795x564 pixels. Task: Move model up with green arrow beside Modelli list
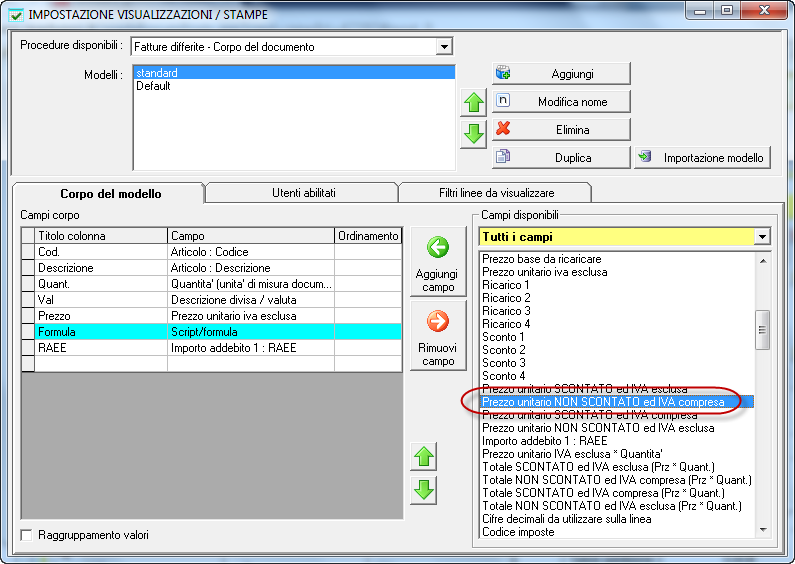pos(474,102)
